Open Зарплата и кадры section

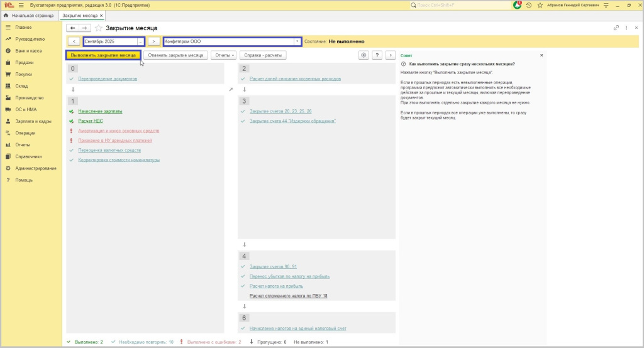[x=33, y=121]
